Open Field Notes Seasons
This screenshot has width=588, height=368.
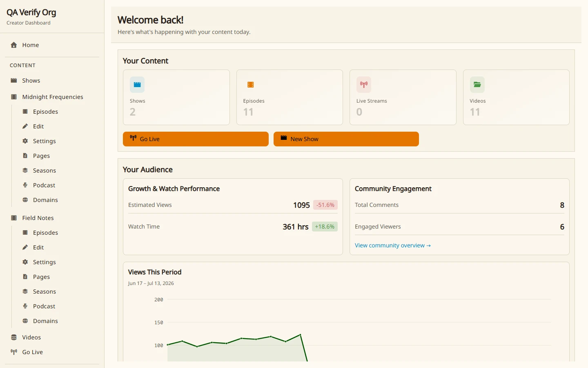pos(57,292)
